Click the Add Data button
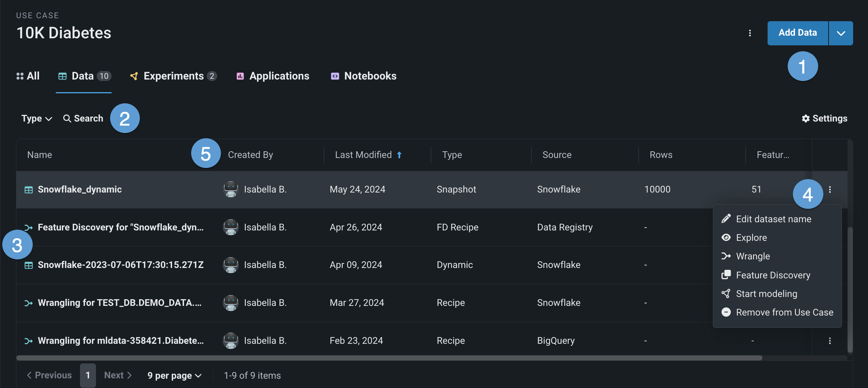868x388 pixels. point(797,33)
